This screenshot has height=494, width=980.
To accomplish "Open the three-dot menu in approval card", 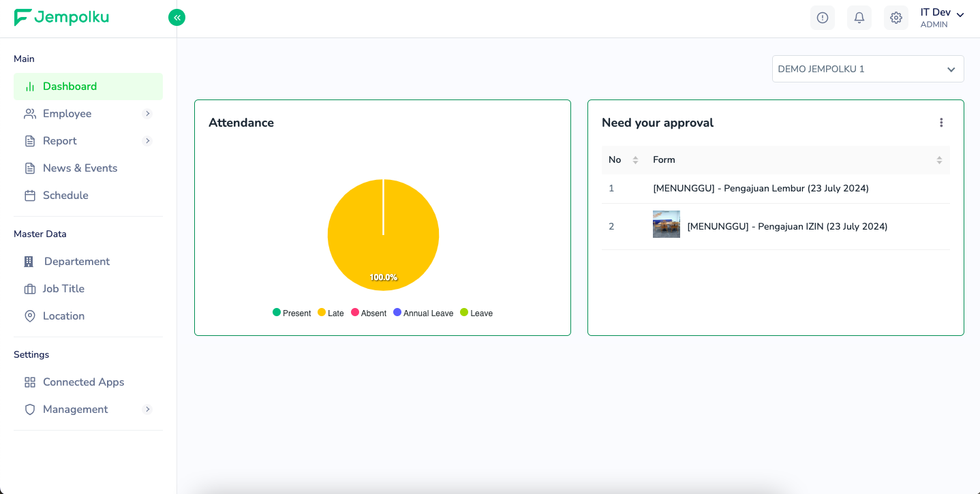I will tap(941, 123).
